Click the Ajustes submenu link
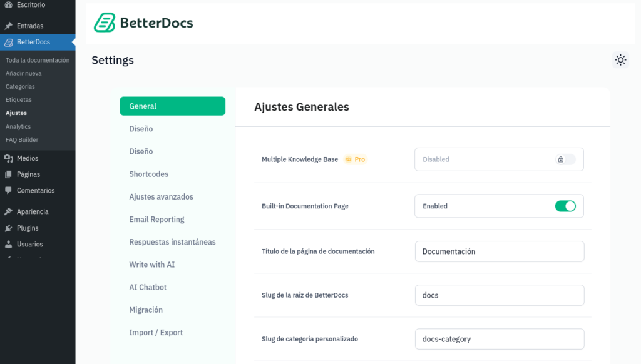This screenshot has width=641, height=364. 16,113
